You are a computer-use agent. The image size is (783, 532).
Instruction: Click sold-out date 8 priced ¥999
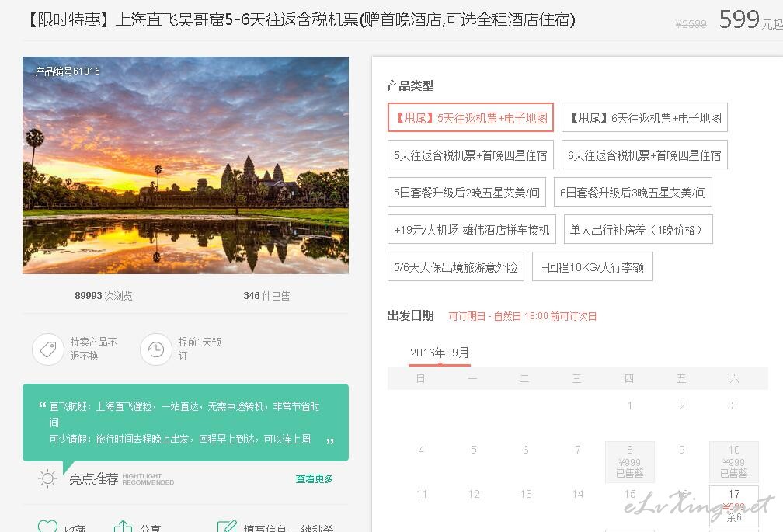pyautogui.click(x=630, y=461)
